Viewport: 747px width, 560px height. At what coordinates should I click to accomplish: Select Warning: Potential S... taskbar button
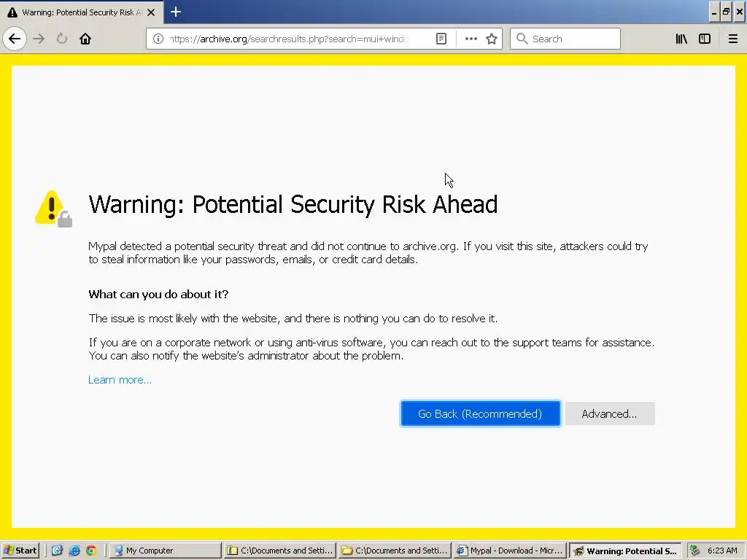point(625,551)
